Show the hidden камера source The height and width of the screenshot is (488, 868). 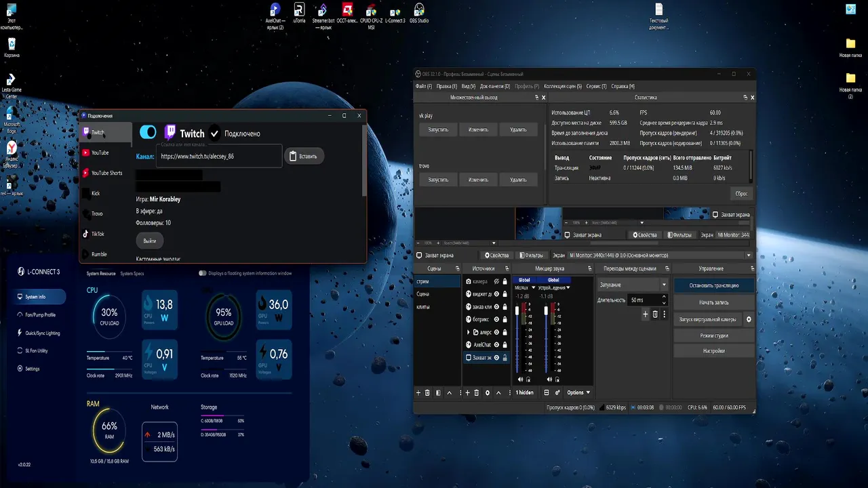(496, 281)
